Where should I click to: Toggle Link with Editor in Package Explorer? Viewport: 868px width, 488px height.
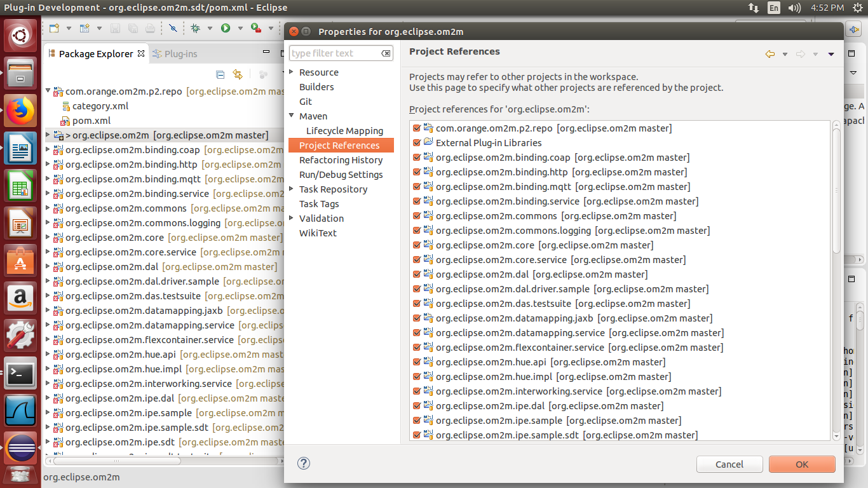pos(238,74)
